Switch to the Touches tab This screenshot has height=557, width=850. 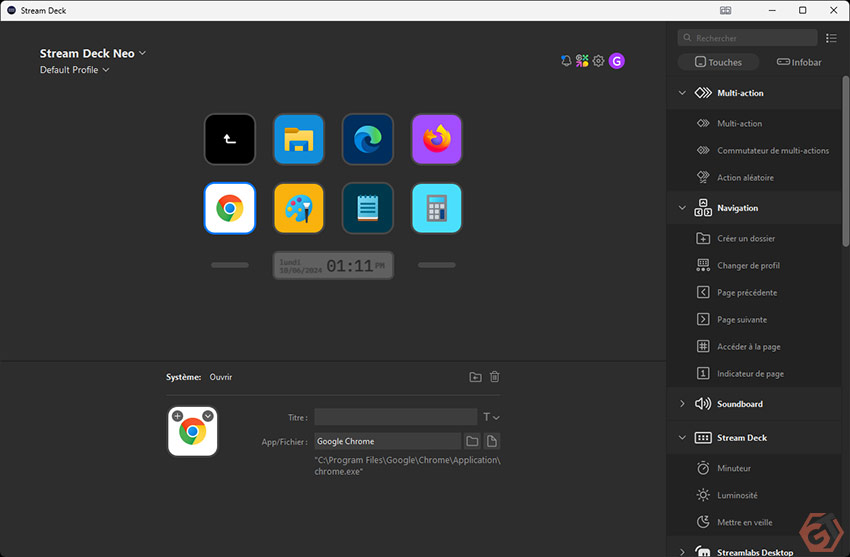718,62
